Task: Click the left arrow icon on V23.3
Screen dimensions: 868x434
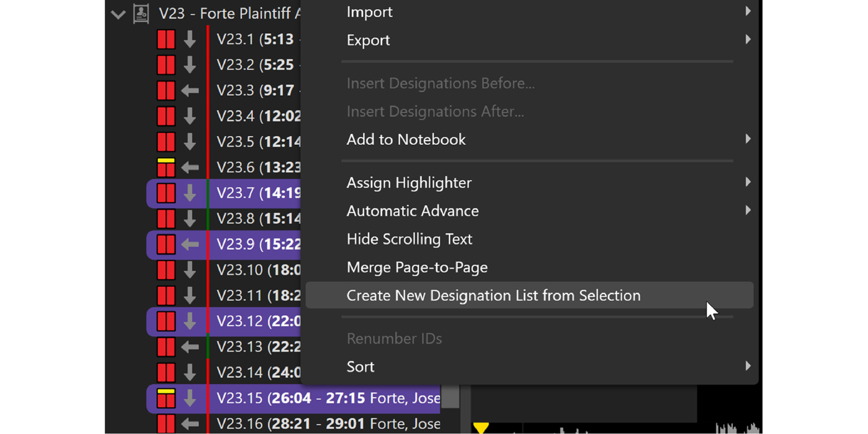Action: click(190, 90)
